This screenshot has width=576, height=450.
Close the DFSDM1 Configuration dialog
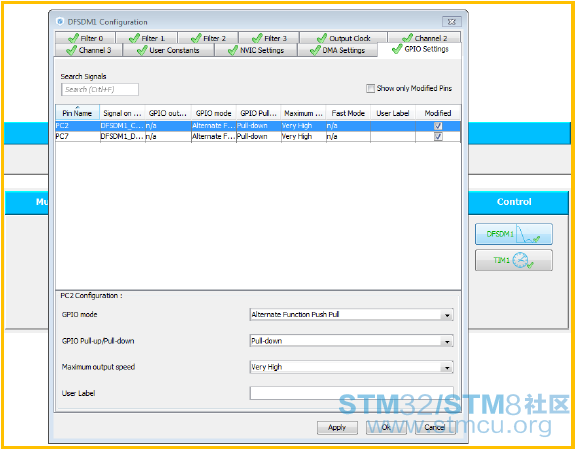(x=451, y=22)
